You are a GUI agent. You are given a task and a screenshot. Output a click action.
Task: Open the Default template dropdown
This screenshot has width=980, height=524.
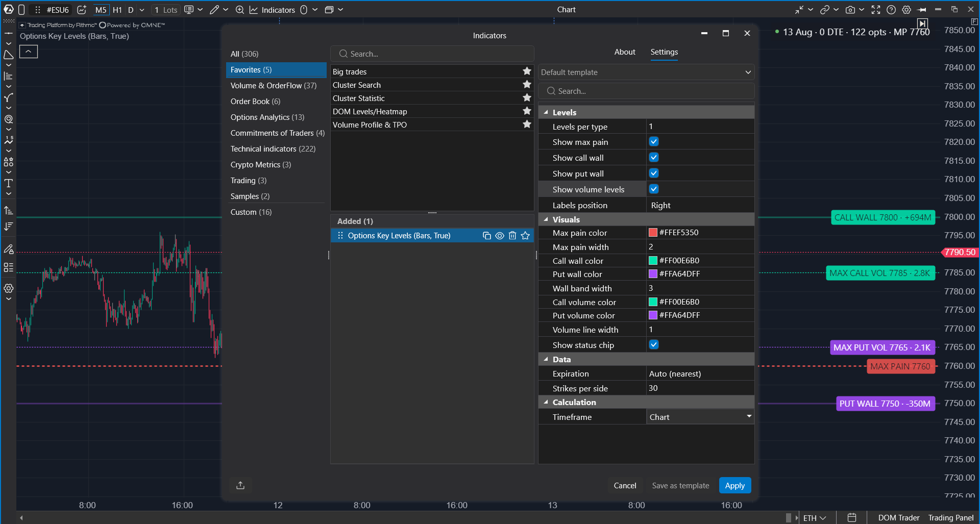point(646,72)
